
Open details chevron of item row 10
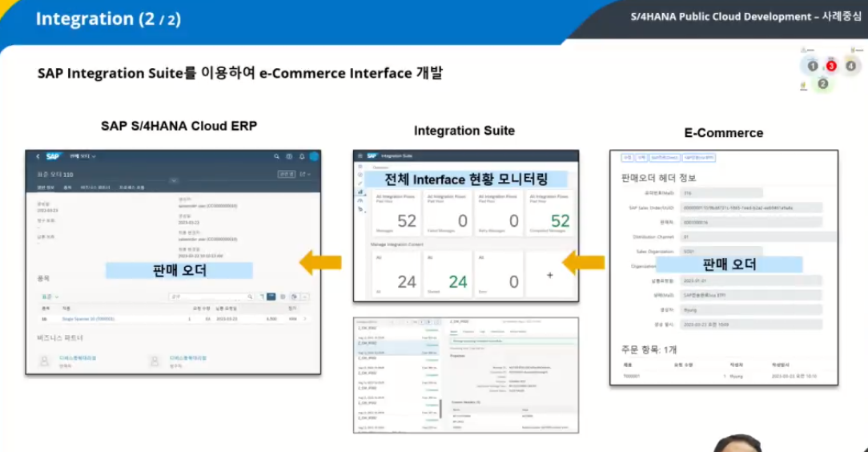click(x=305, y=319)
